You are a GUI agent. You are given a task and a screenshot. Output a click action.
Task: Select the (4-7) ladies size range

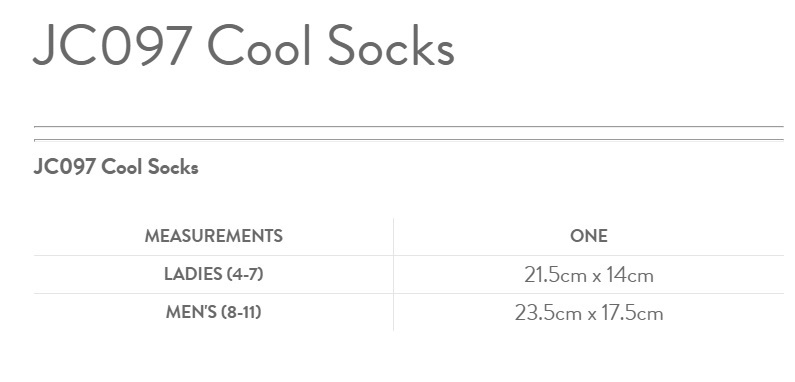(245, 274)
